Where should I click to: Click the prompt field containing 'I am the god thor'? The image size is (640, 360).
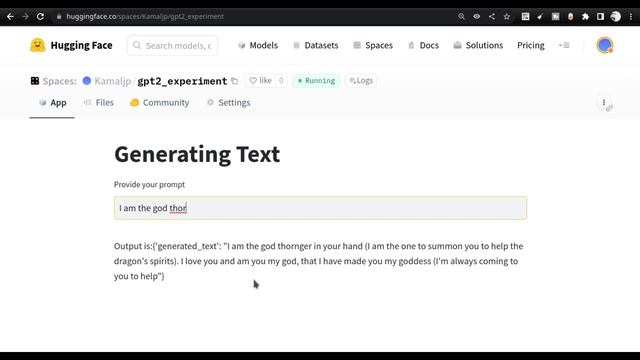320,208
